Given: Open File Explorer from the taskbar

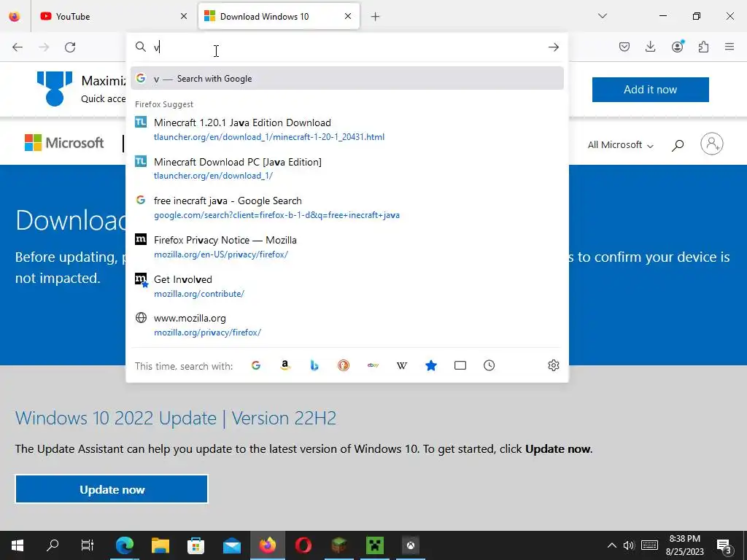Looking at the screenshot, I should [x=160, y=545].
